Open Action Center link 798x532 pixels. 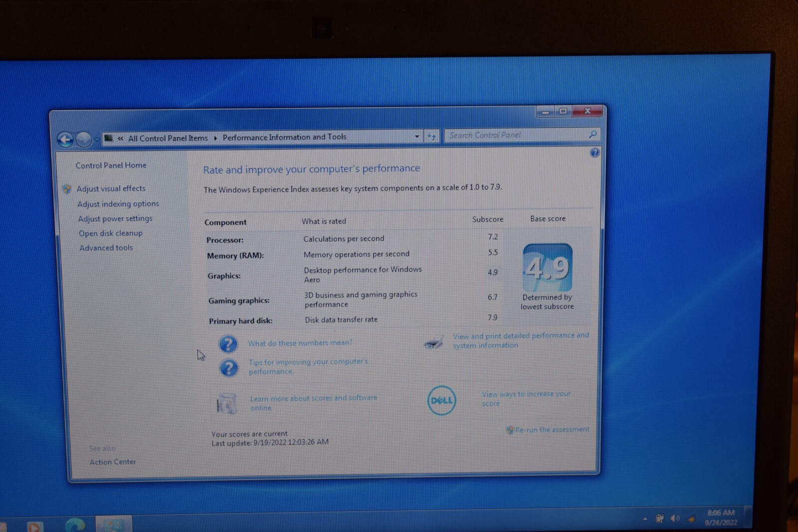coord(113,462)
